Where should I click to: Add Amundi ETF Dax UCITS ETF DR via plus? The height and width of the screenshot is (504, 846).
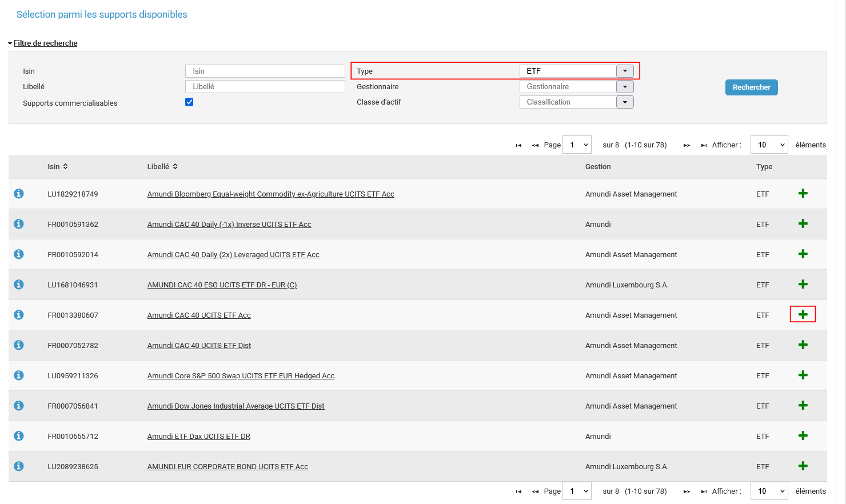pos(803,435)
